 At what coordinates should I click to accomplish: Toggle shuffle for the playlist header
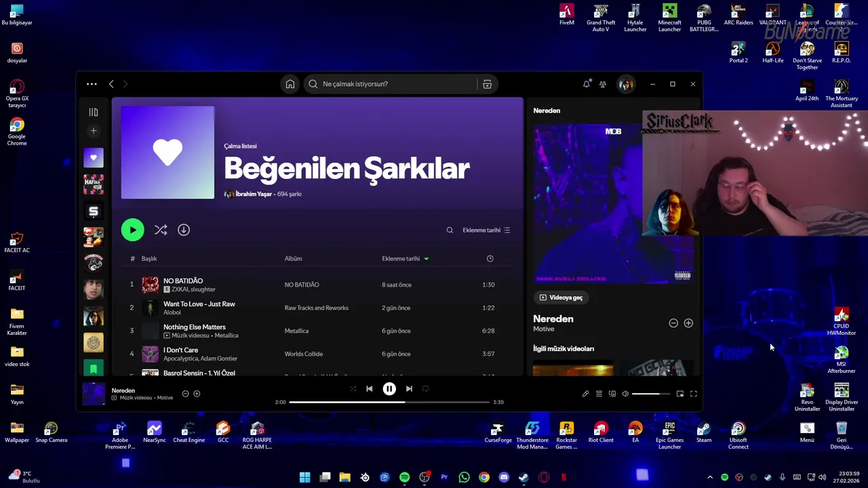click(161, 230)
